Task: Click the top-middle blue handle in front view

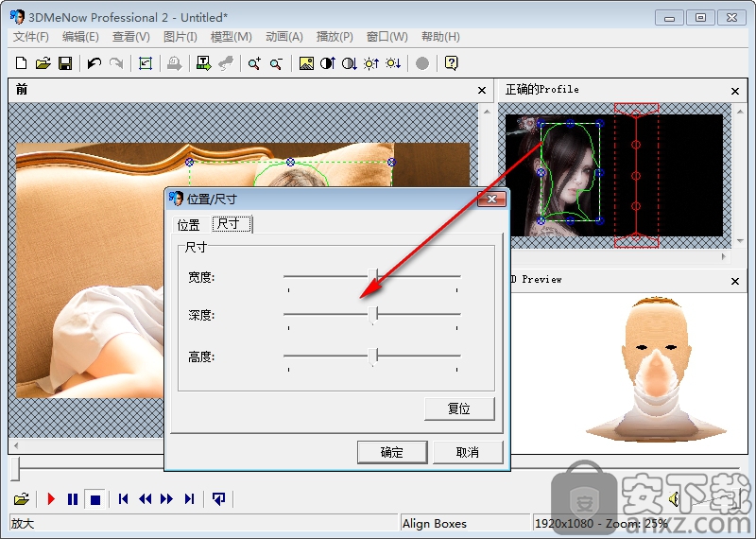Action: click(x=290, y=162)
